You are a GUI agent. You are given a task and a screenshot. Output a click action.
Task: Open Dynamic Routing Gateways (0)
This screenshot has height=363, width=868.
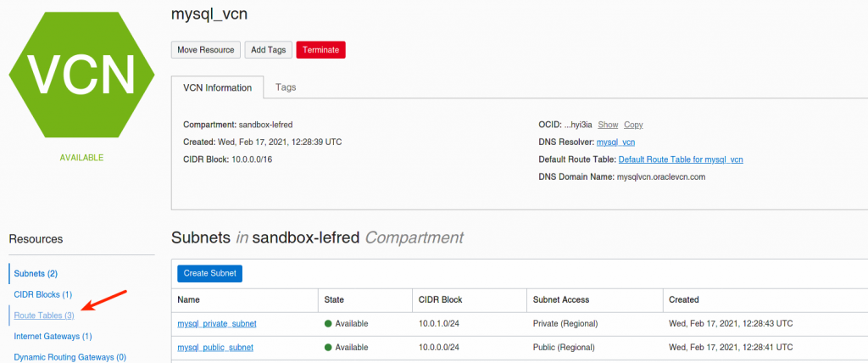point(70,357)
